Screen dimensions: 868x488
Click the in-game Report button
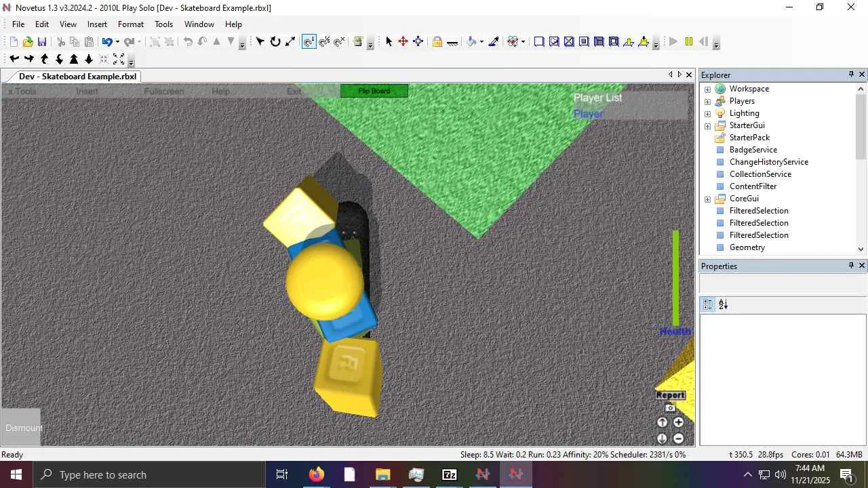tap(671, 395)
